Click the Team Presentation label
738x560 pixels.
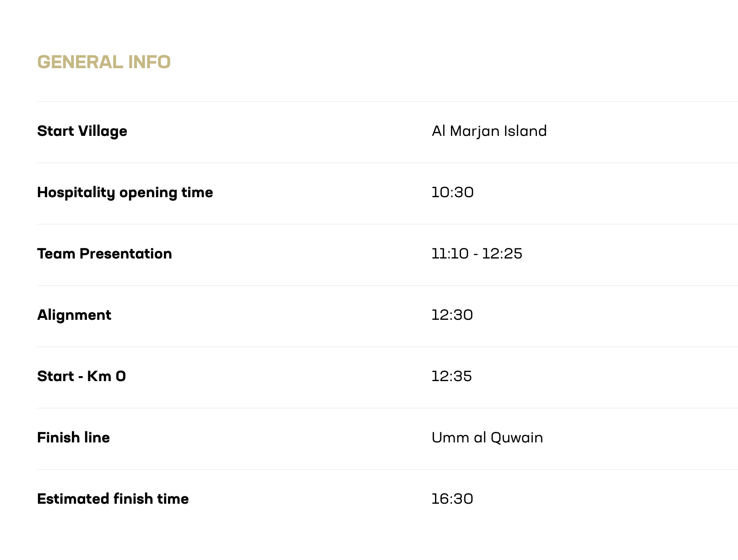(x=104, y=254)
